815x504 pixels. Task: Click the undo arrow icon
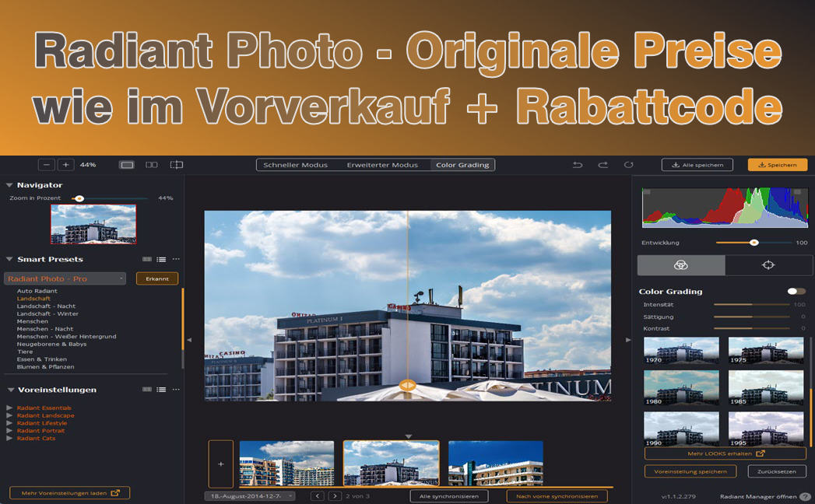(578, 165)
